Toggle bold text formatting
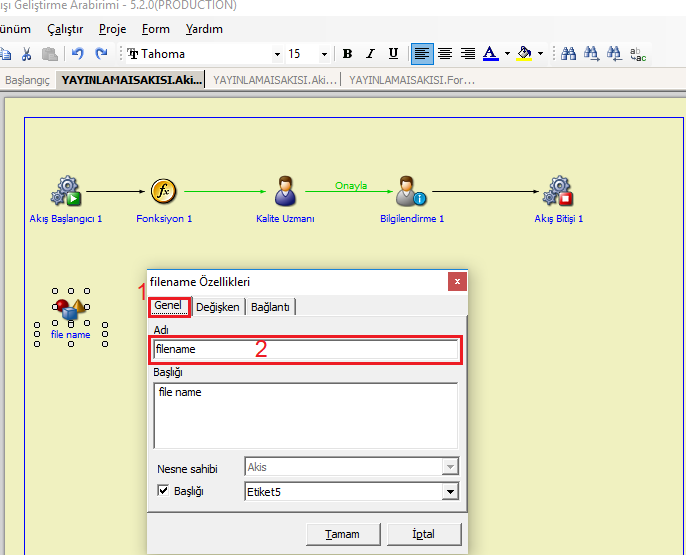The width and height of the screenshot is (686, 555). coord(348,54)
